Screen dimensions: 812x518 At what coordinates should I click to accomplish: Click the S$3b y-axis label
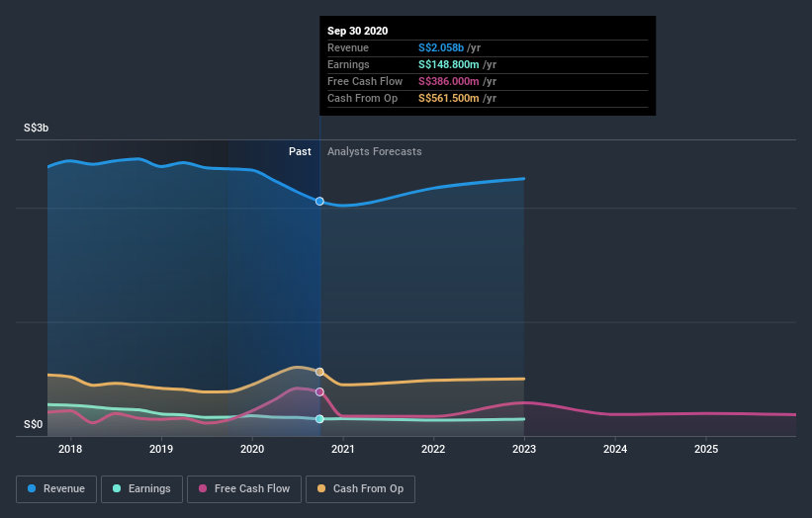coord(37,128)
